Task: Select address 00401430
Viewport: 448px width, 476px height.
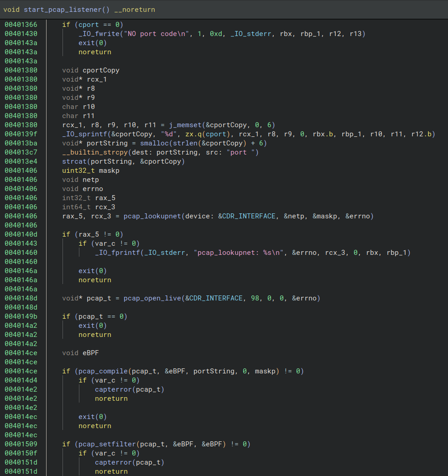Action: click(x=21, y=34)
